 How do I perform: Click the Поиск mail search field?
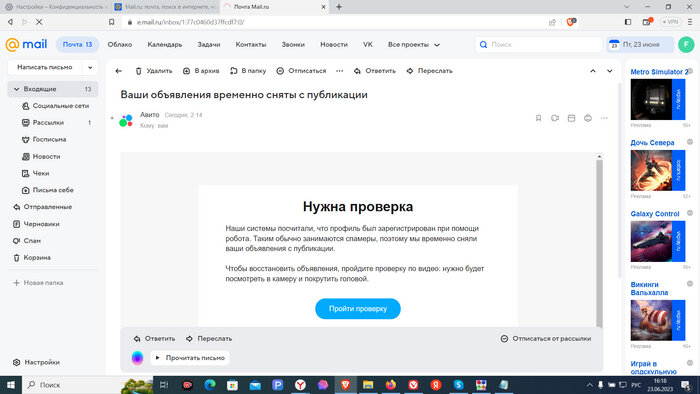coord(539,45)
